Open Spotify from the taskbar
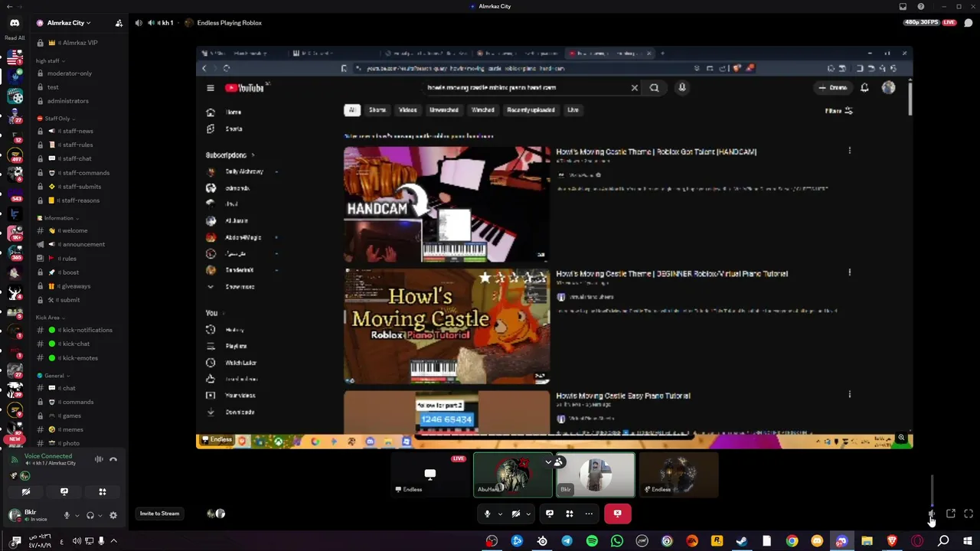 point(592,541)
